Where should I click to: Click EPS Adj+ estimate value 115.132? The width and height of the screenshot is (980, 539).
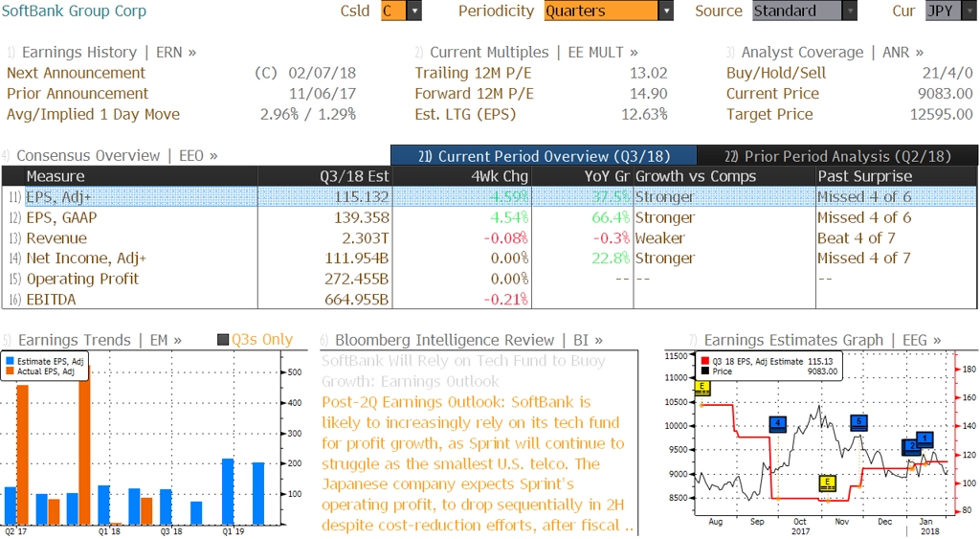click(x=361, y=196)
